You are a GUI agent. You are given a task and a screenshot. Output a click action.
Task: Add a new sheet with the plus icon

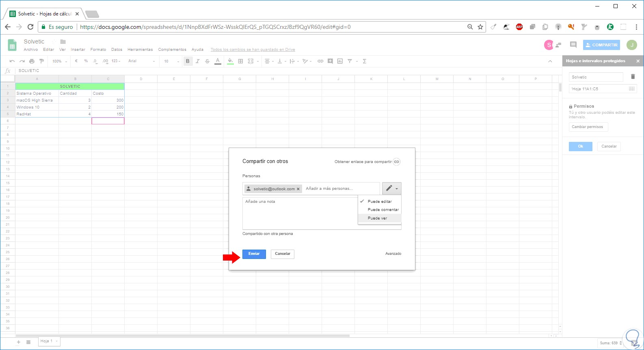[18, 342]
